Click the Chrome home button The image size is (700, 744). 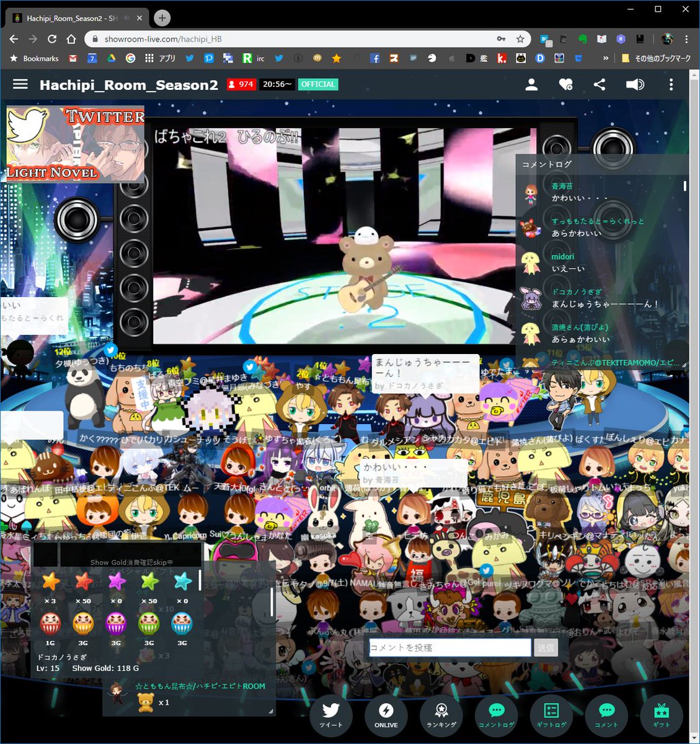pos(71,39)
